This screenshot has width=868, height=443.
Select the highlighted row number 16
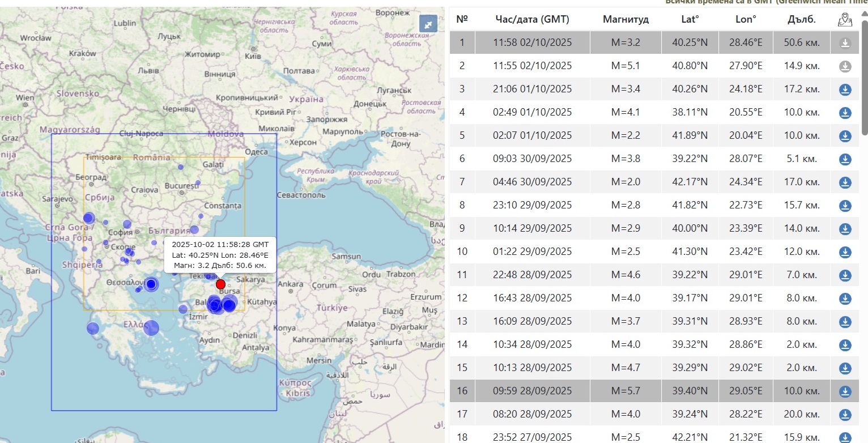point(462,391)
